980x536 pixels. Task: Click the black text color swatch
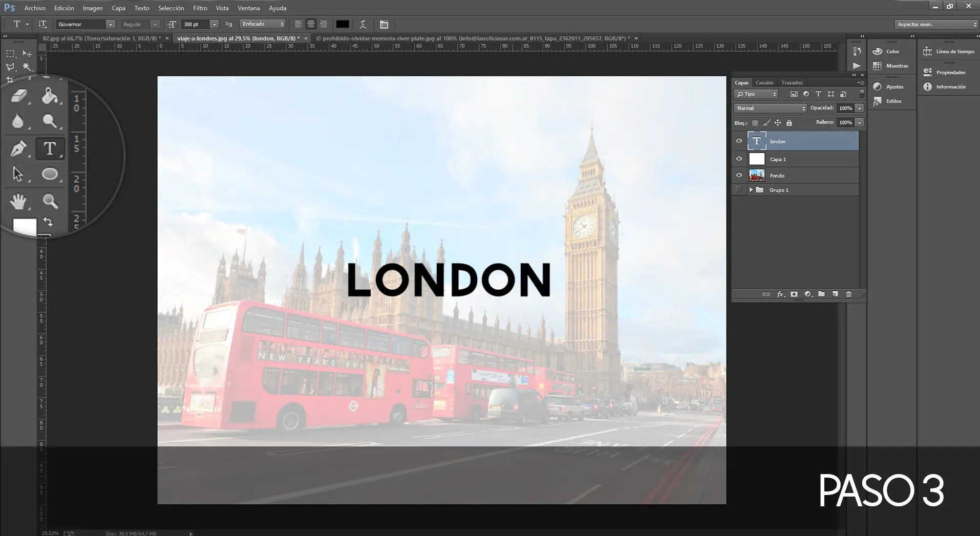(x=343, y=24)
